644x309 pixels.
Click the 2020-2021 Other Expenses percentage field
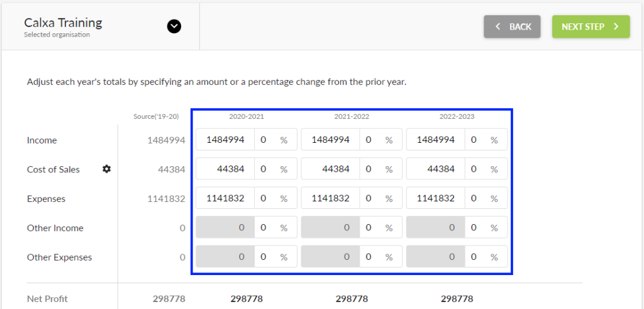[264, 257]
